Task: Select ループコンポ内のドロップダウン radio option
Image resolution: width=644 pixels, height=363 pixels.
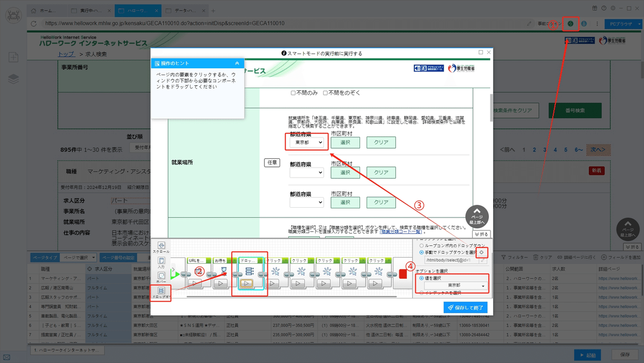Action: 420,245
